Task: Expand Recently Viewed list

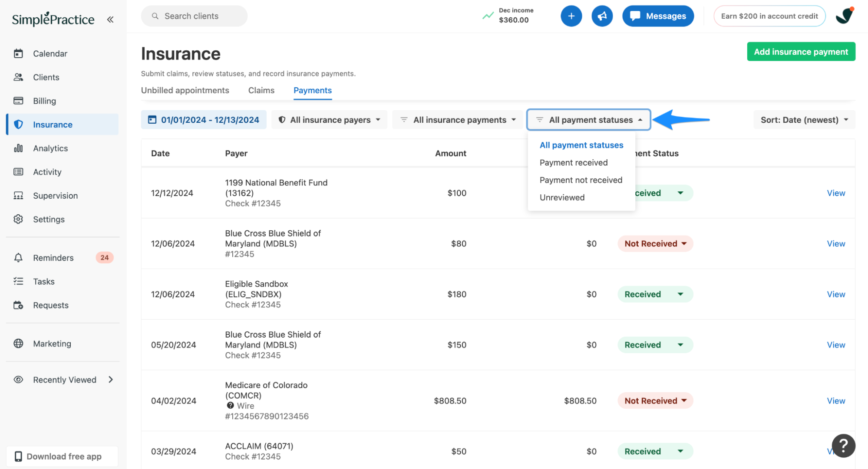Action: [64, 380]
